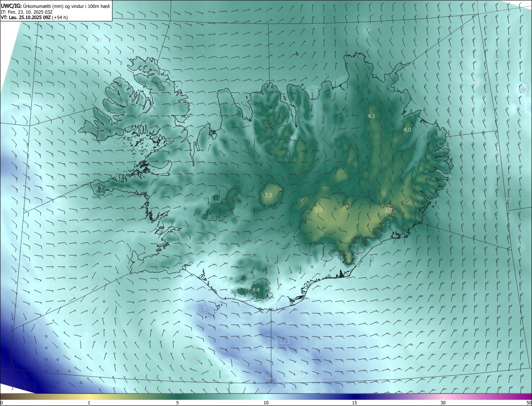Screen dimensions: 532x406
Task: Click the 4.1 value on the map
Action: [x=372, y=116]
